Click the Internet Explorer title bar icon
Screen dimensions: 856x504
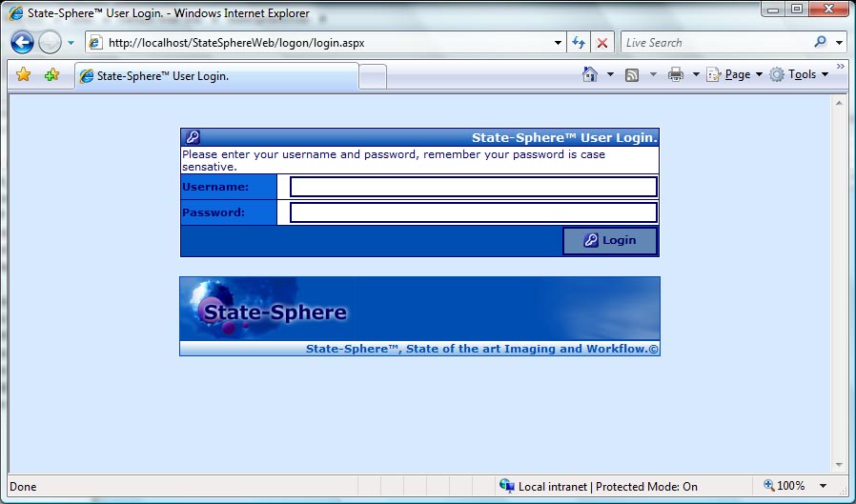point(15,13)
